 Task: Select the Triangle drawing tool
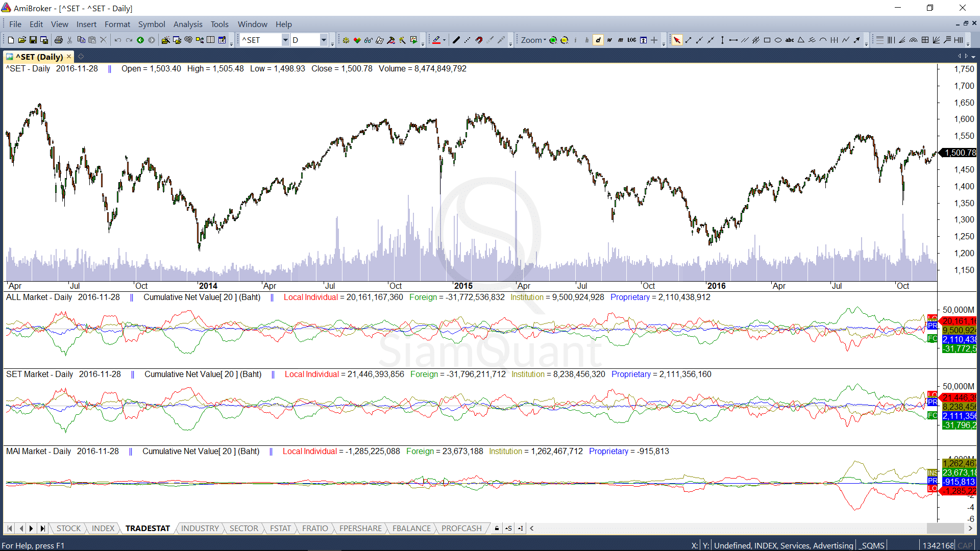coord(801,40)
